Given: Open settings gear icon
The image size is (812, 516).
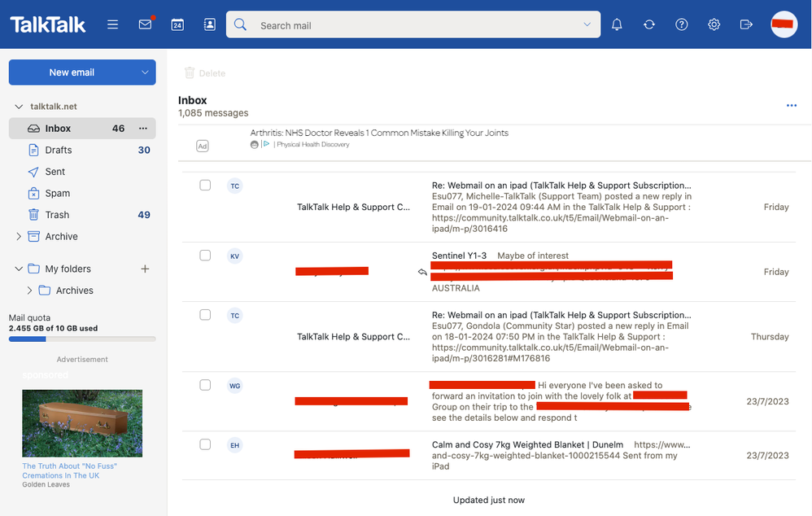Looking at the screenshot, I should click(714, 24).
